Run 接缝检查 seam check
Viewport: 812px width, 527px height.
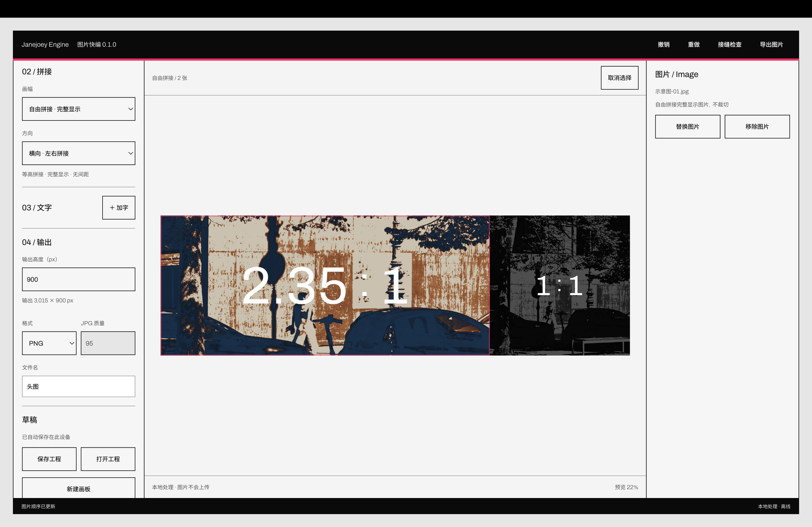(729, 44)
